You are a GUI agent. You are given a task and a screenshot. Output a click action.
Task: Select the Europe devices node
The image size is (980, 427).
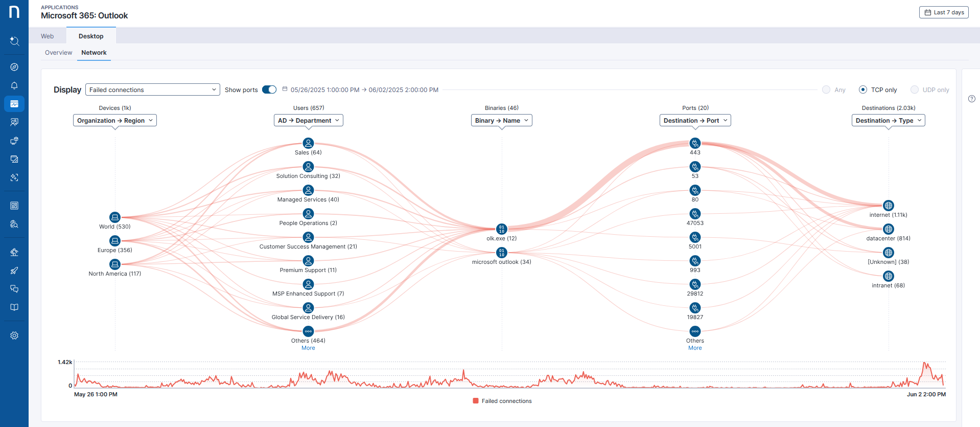pos(115,241)
